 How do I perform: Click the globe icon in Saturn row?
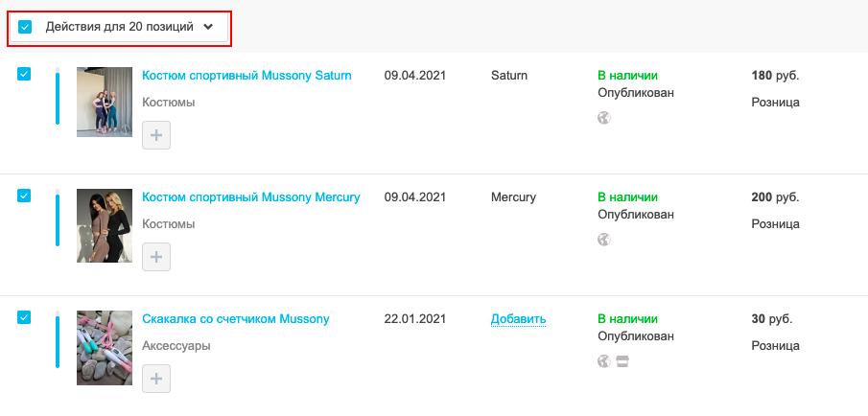coord(604,118)
